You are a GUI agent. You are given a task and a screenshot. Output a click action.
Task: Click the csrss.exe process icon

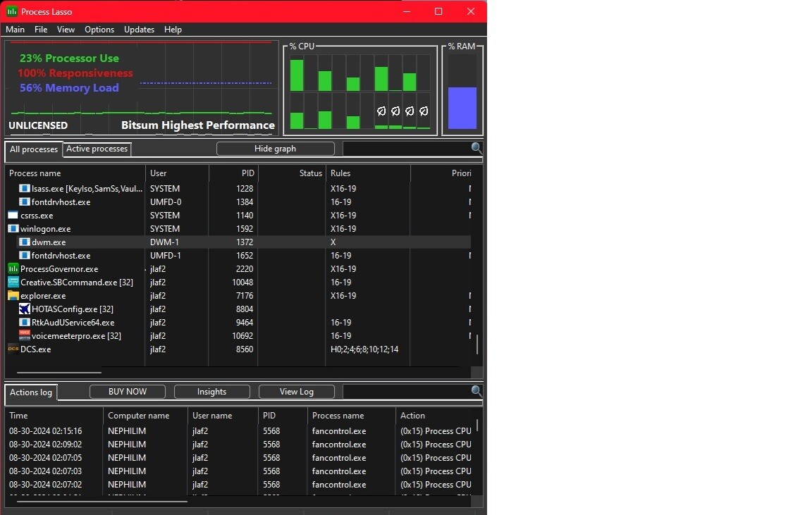[x=13, y=216]
